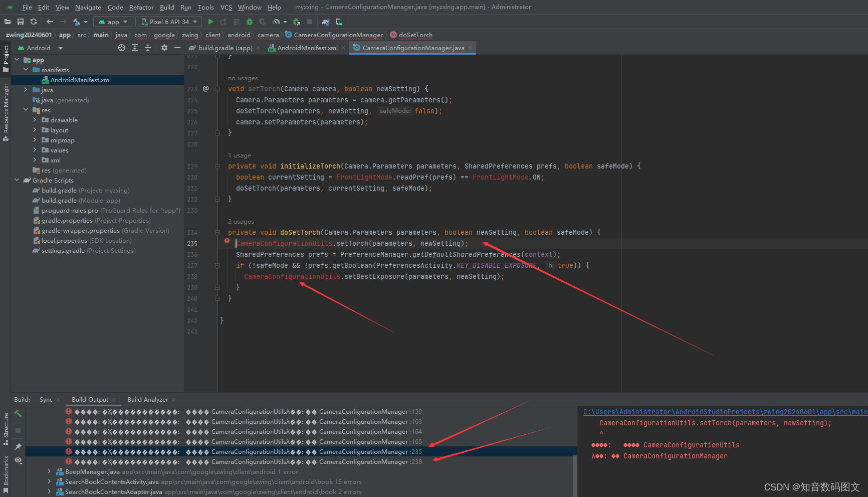The height and width of the screenshot is (497, 868).
Task: Debug the app using the bug icon
Action: click(x=249, y=22)
